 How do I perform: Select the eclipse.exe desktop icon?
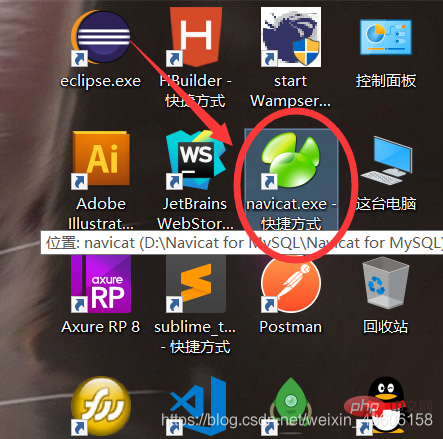(x=100, y=37)
